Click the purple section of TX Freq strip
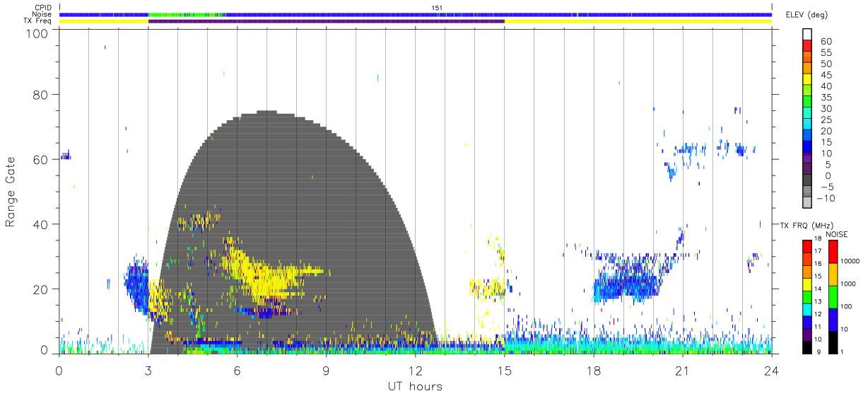The width and height of the screenshot is (868, 401). pos(326,21)
